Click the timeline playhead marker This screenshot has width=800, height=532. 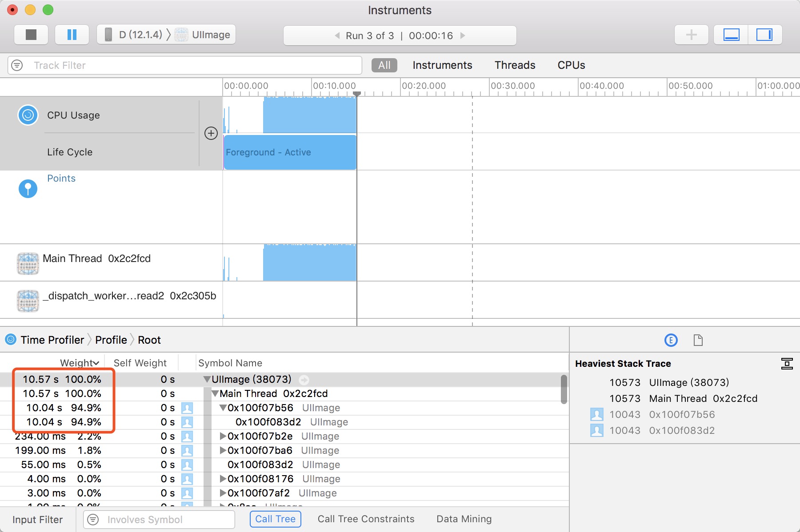pyautogui.click(x=356, y=94)
